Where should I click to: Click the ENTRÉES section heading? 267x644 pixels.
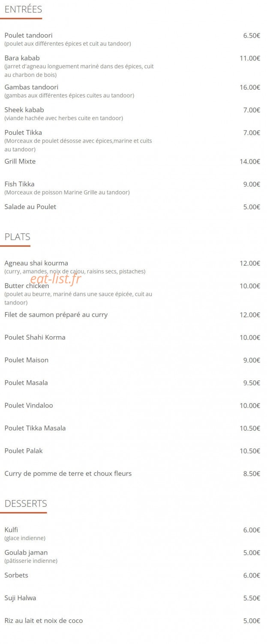point(23,9)
